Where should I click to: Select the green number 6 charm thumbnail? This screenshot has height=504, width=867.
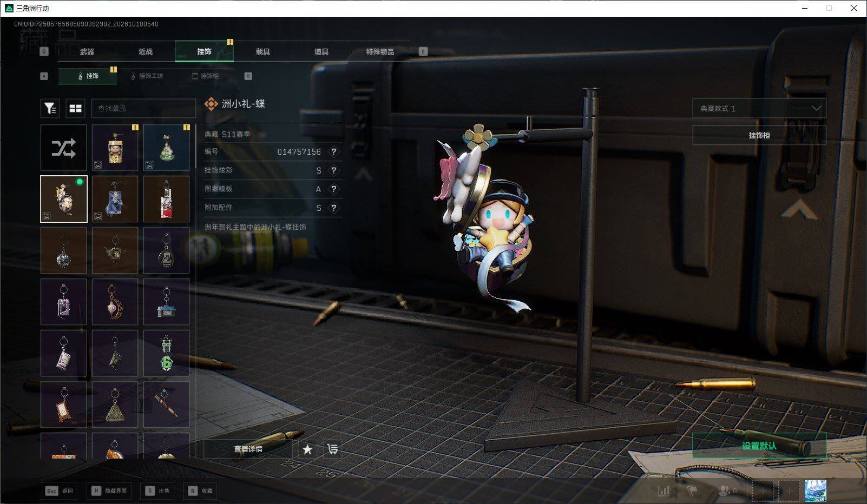[x=166, y=353]
